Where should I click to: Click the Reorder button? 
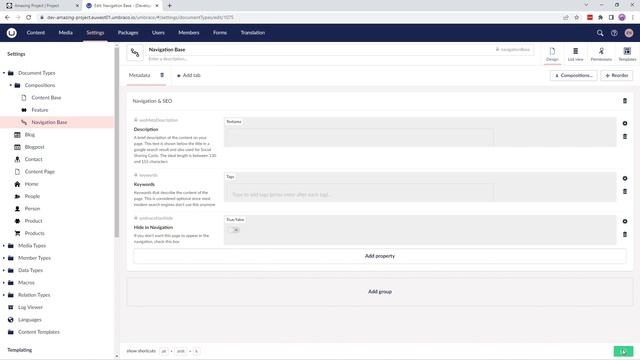617,76
